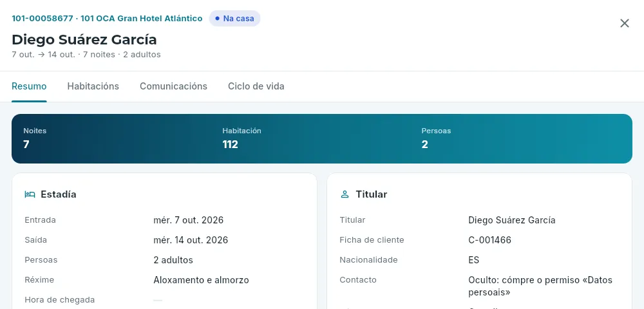Click the Réxime value Aloxamento e almorzo
Viewport: 644px width, 309px height.
point(201,280)
